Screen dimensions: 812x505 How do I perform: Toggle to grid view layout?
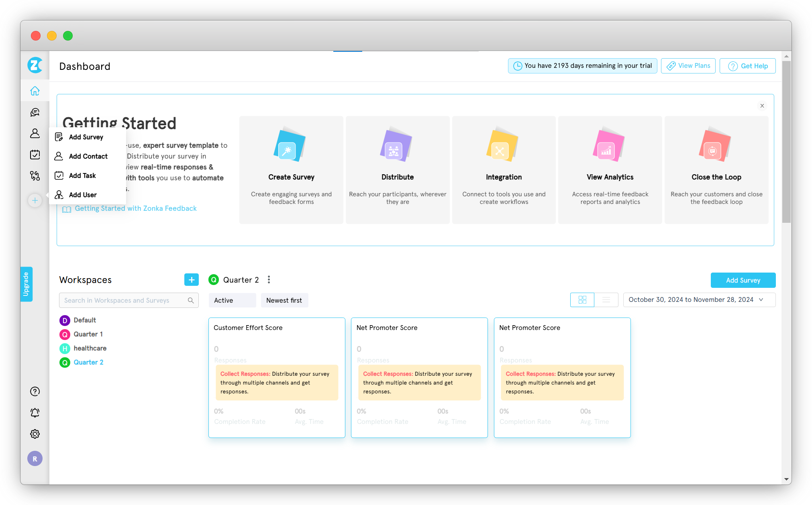click(x=583, y=300)
